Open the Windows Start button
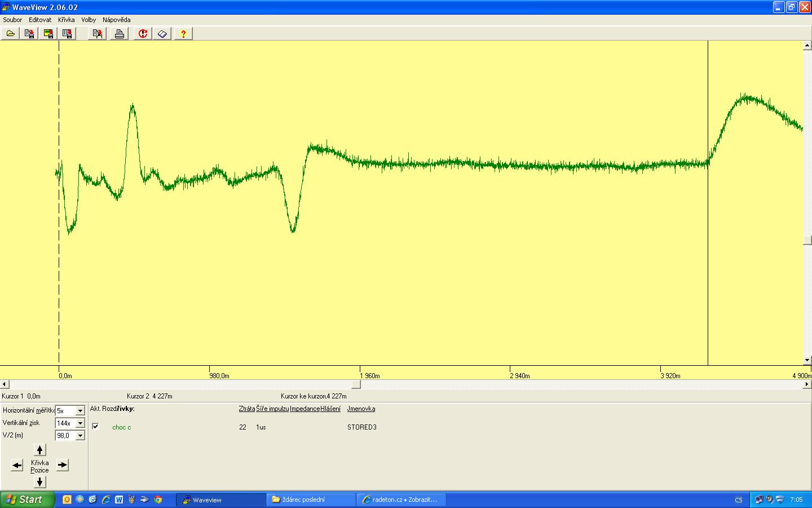812x508 pixels. 28,500
